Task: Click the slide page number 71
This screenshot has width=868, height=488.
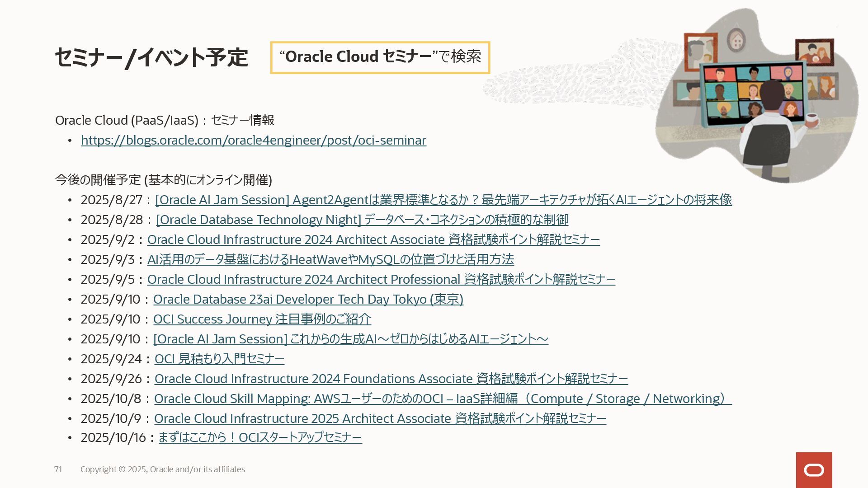Action: tap(58, 469)
